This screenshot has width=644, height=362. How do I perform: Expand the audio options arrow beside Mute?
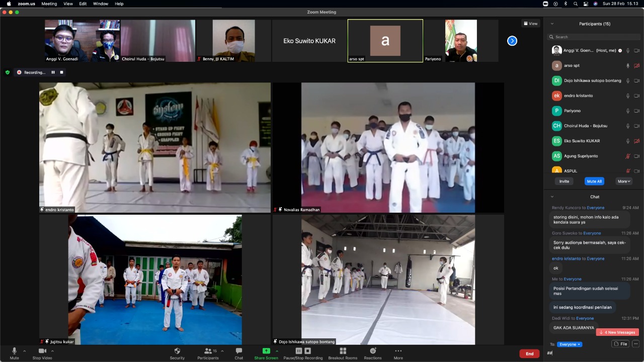pos(24,351)
